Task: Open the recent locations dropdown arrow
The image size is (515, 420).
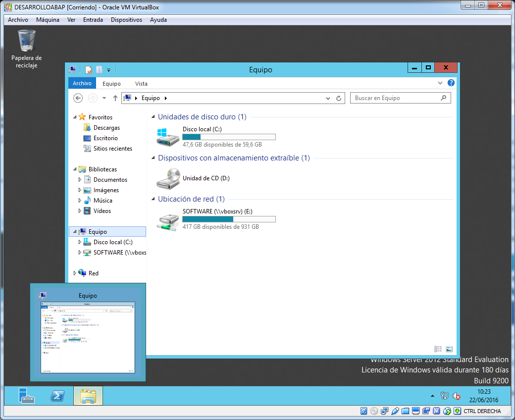Action: (x=104, y=98)
